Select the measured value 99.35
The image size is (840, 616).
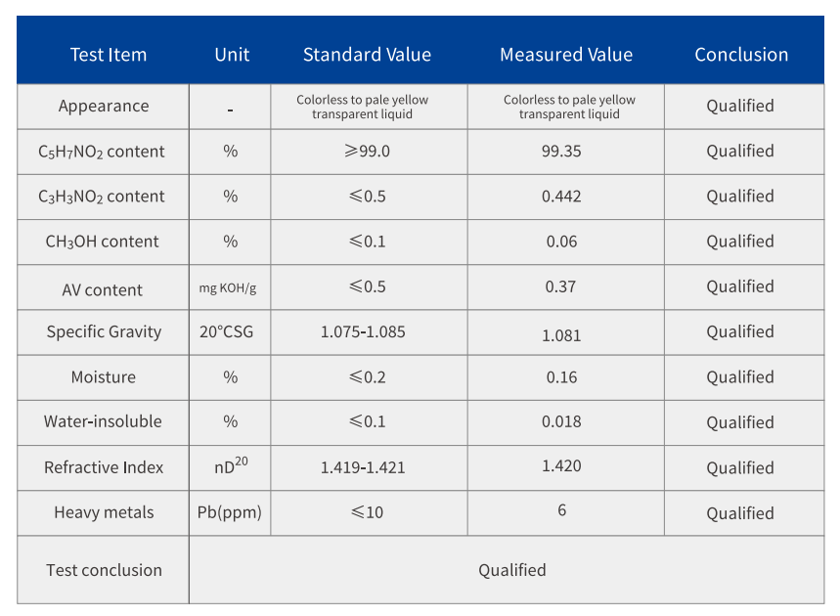coord(561,152)
